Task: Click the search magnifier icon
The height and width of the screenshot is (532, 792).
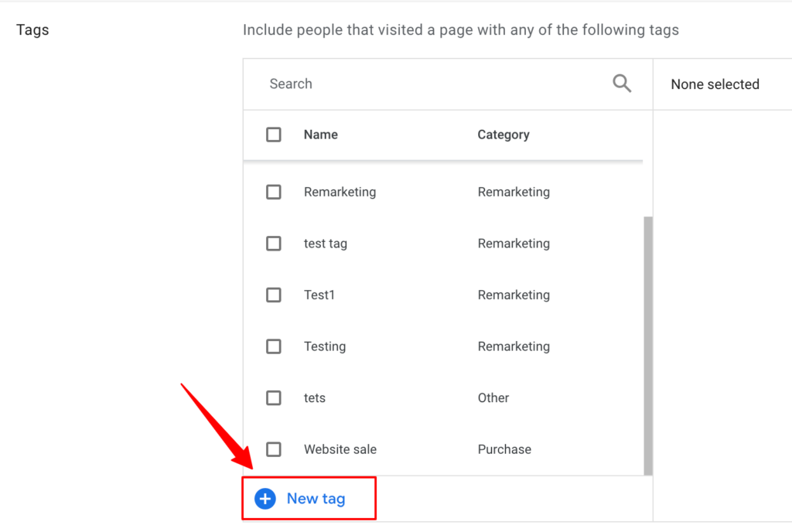Action: pyautogui.click(x=622, y=83)
